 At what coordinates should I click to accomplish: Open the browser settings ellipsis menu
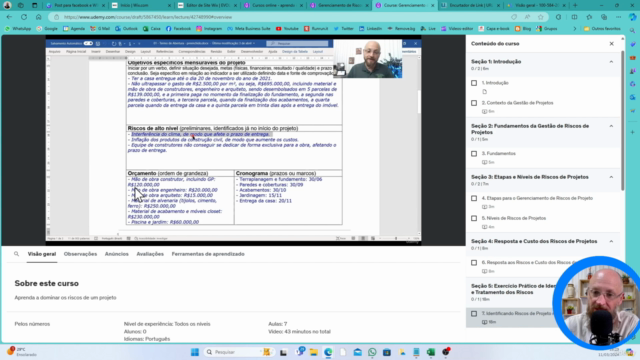pyautogui.click(x=618, y=17)
